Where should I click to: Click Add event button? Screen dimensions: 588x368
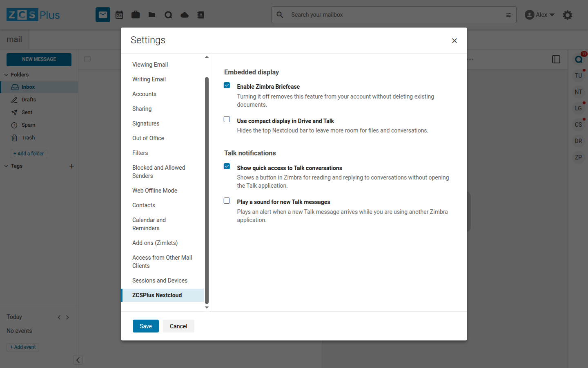point(23,347)
